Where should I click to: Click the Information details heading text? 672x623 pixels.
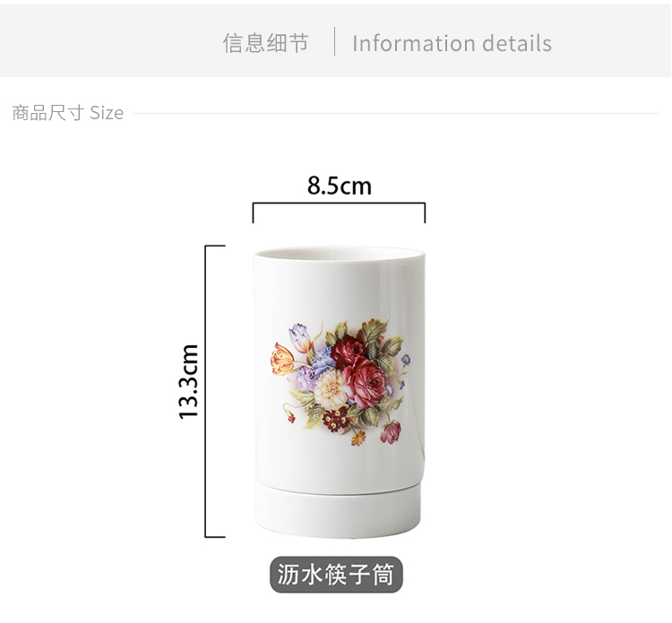click(452, 43)
